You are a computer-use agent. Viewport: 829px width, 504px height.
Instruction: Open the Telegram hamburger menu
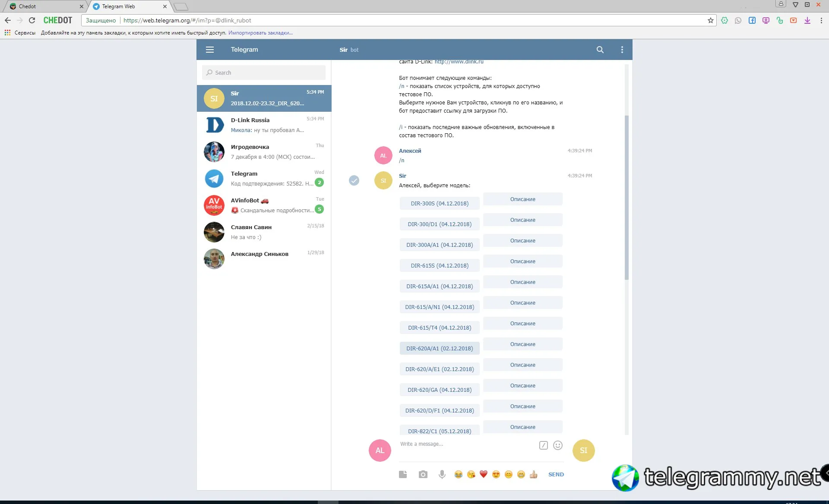pos(210,50)
